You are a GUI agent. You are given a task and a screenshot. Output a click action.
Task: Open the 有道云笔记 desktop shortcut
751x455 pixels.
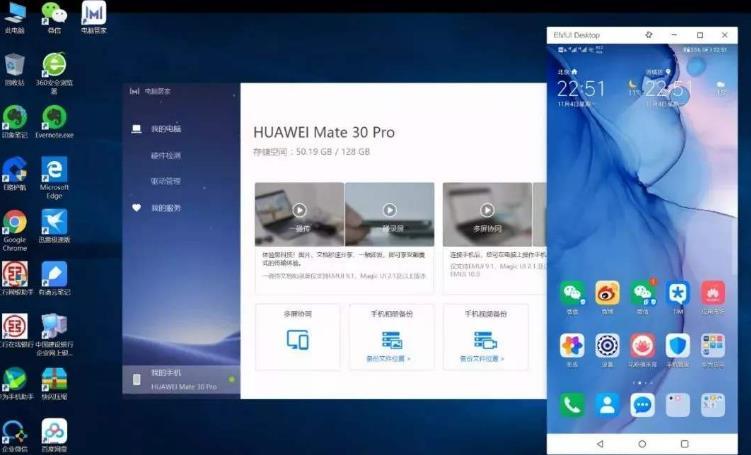click(54, 279)
